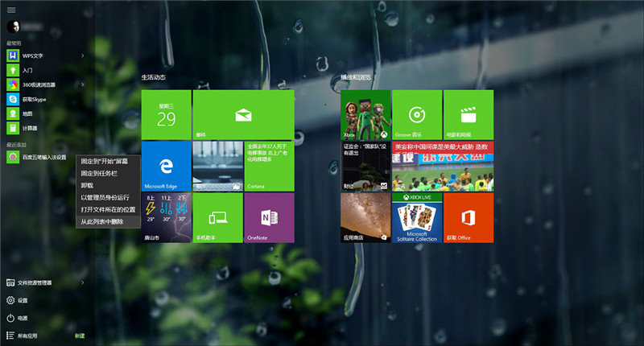Click 从此列表中删除 menu entry
Viewport: 644px width, 346px height.
pos(109,221)
